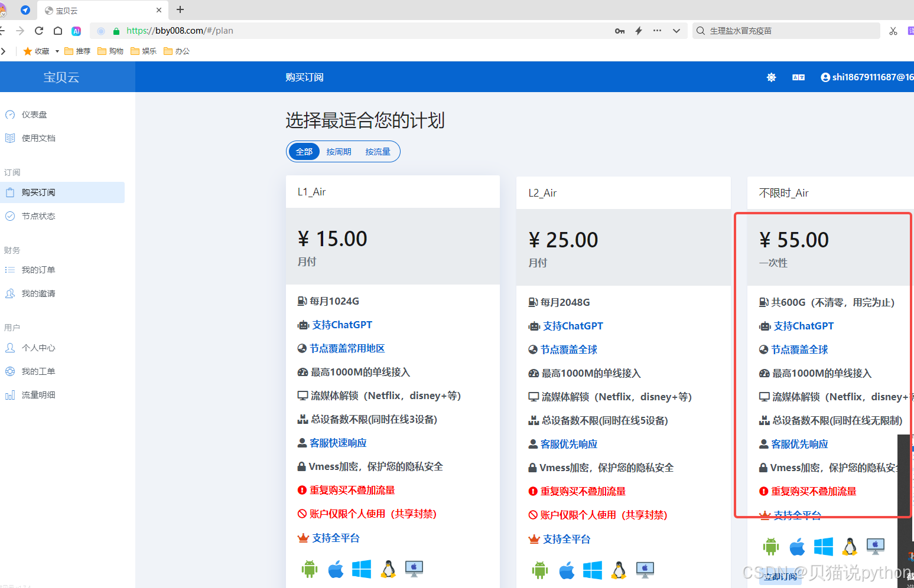
Task: Switch language with the header translate icon
Action: point(798,77)
